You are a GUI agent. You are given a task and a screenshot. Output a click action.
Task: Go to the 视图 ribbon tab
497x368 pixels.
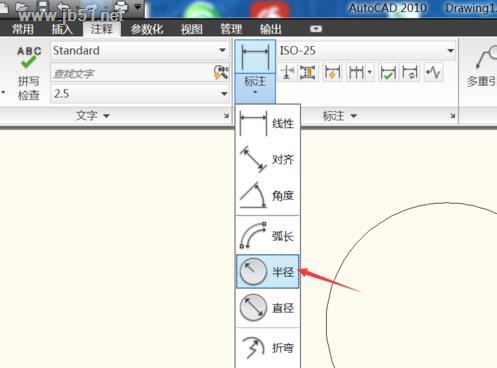click(192, 29)
